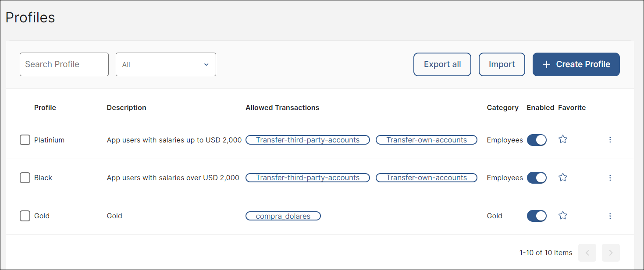Viewport: 644px width, 270px height.
Task: Click the Create Profile button
Action: 576,64
